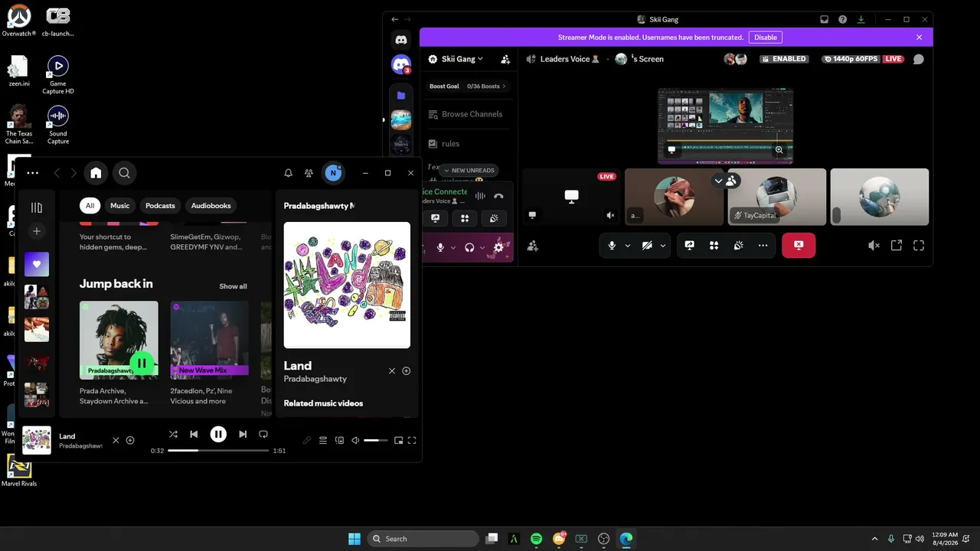980x551 pixels.
Task: Jump to NEW UNREADS in Discord
Action: [x=469, y=171]
